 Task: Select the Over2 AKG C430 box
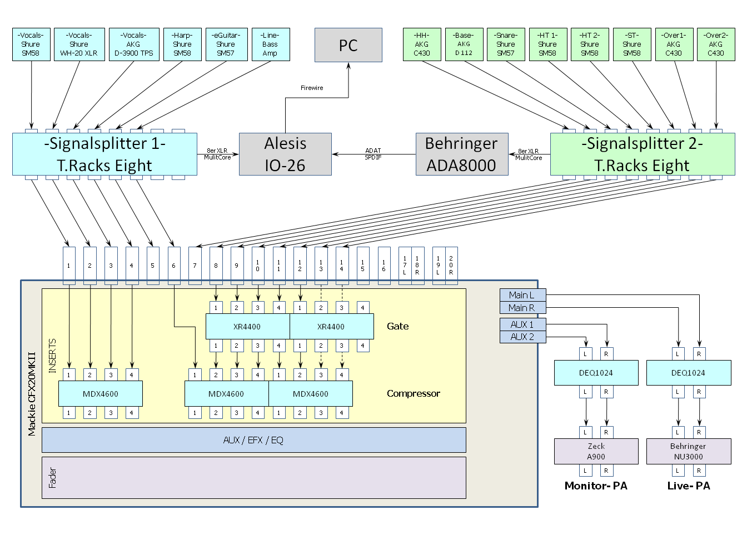(x=716, y=44)
